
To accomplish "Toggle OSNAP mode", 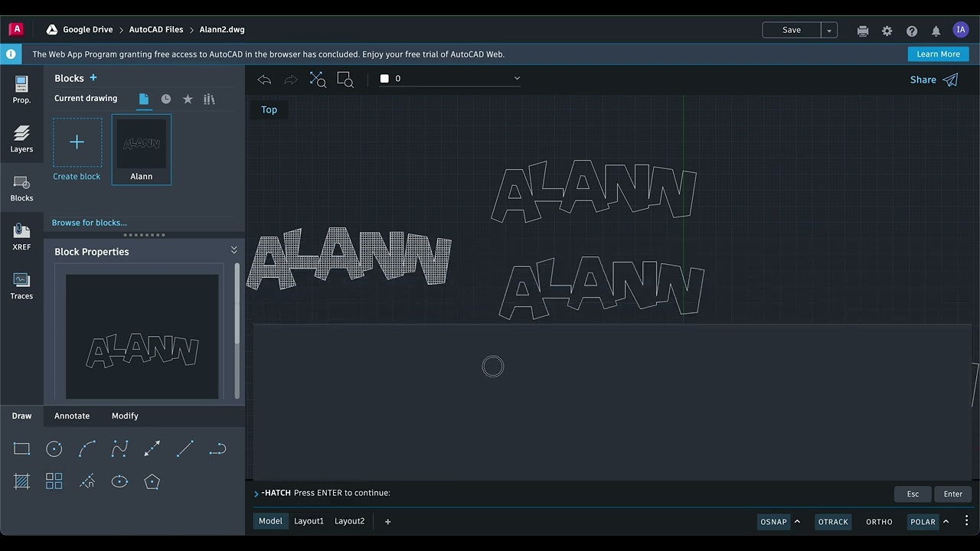I will click(773, 522).
